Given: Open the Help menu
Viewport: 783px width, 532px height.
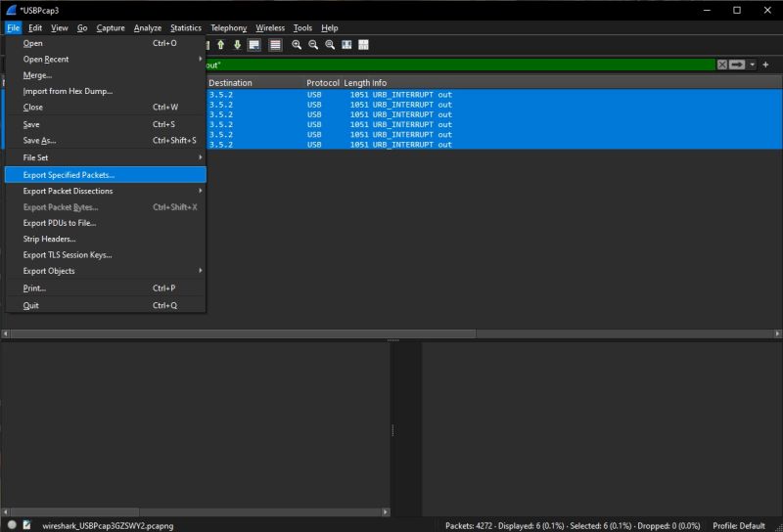Looking at the screenshot, I should pos(330,28).
